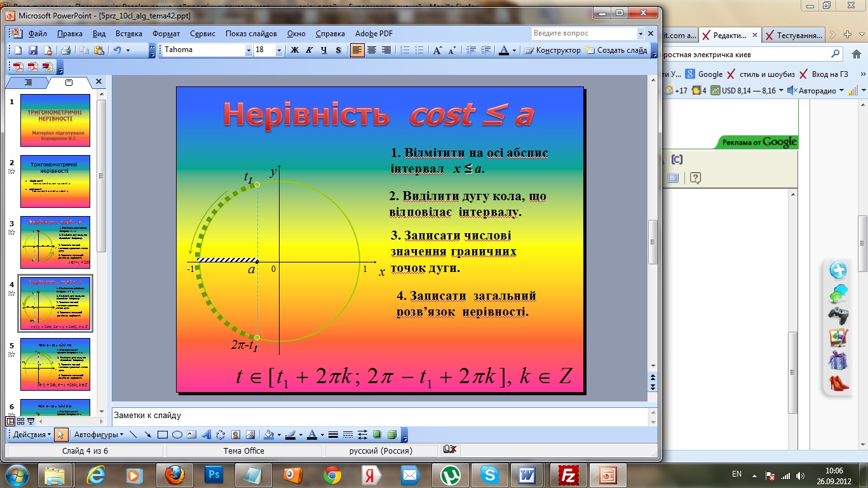Toggle Center paragraph alignment
Viewport: 868px width, 488px height.
click(372, 50)
